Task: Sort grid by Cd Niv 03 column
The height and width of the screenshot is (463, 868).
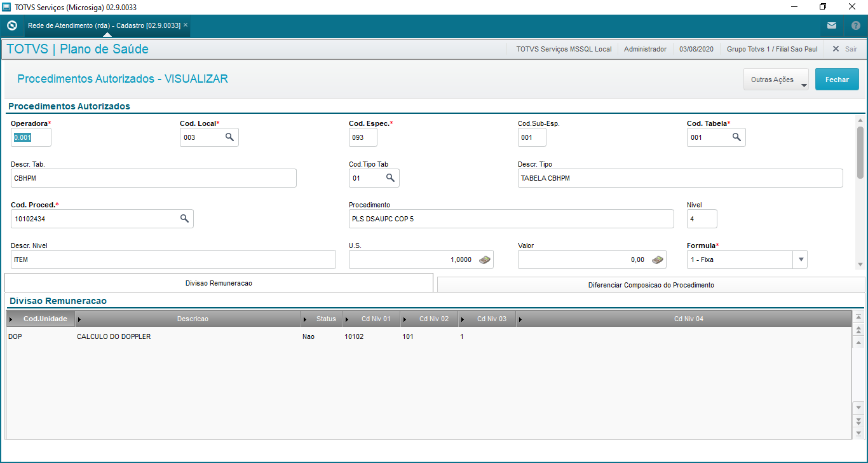Action: 487,319
